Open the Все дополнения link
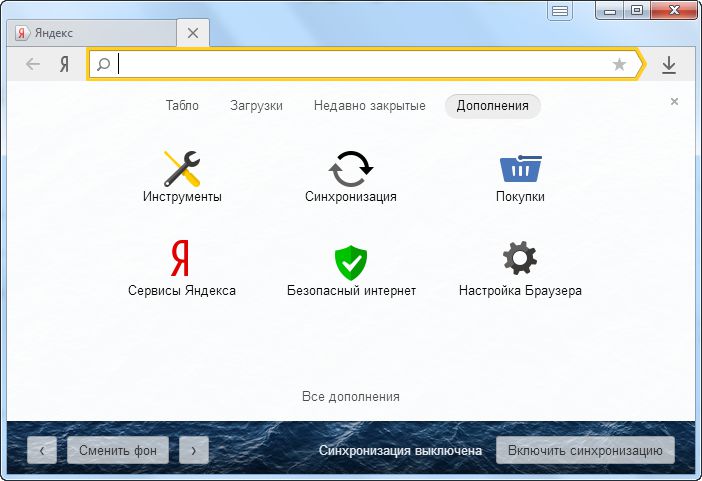This screenshot has width=702, height=481. tap(351, 396)
